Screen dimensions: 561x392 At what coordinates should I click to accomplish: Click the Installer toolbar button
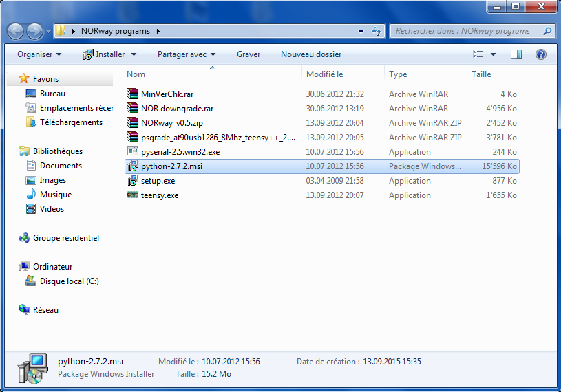(x=104, y=54)
